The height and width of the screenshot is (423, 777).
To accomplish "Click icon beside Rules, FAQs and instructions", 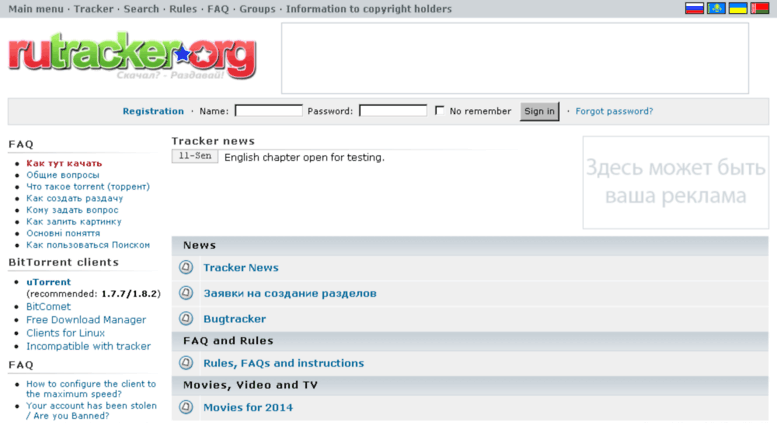I will (x=186, y=363).
